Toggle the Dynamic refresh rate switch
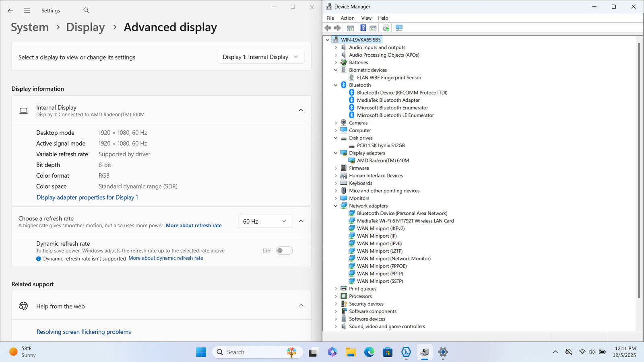The width and height of the screenshot is (644, 362). (x=284, y=251)
